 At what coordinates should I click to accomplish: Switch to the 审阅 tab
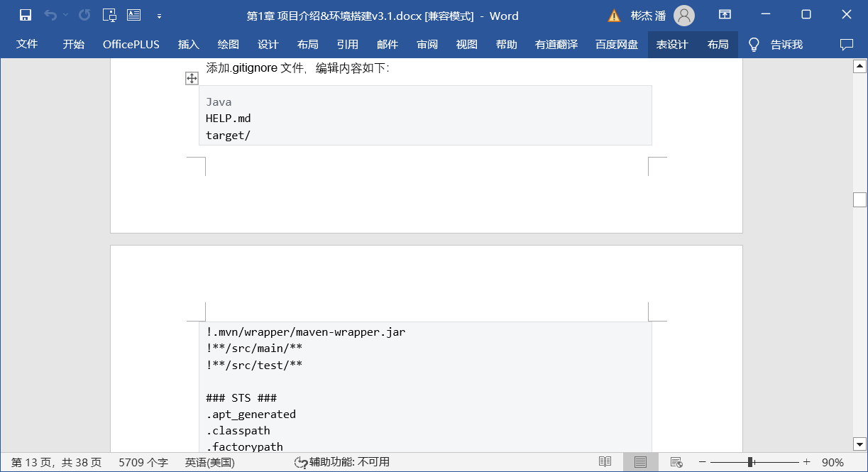click(427, 44)
